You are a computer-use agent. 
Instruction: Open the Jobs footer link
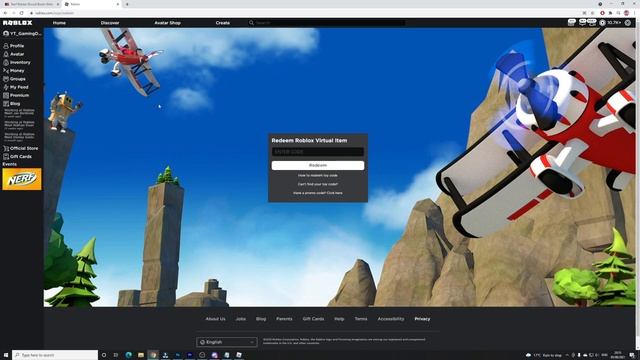(241, 319)
